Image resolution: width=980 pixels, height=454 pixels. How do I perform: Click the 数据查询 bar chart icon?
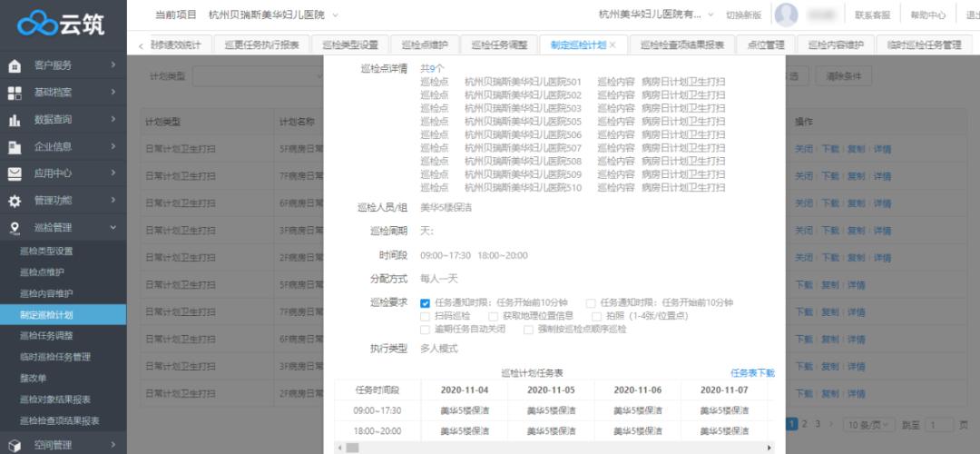pos(15,120)
